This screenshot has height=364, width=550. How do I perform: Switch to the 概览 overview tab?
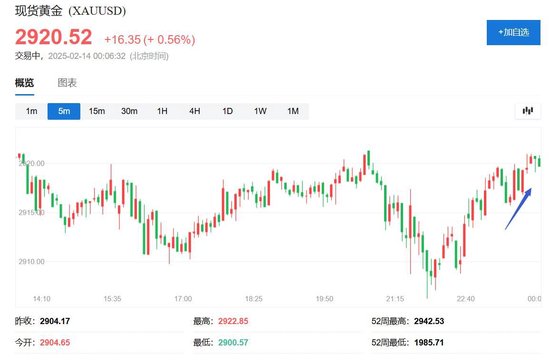[25, 83]
